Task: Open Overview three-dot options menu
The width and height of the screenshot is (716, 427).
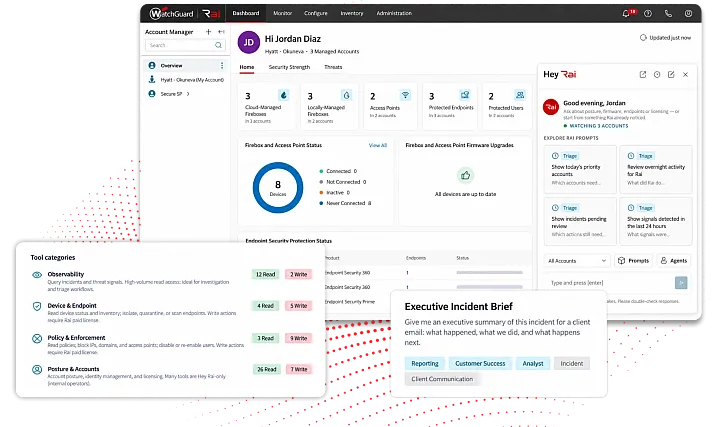Action: point(222,66)
